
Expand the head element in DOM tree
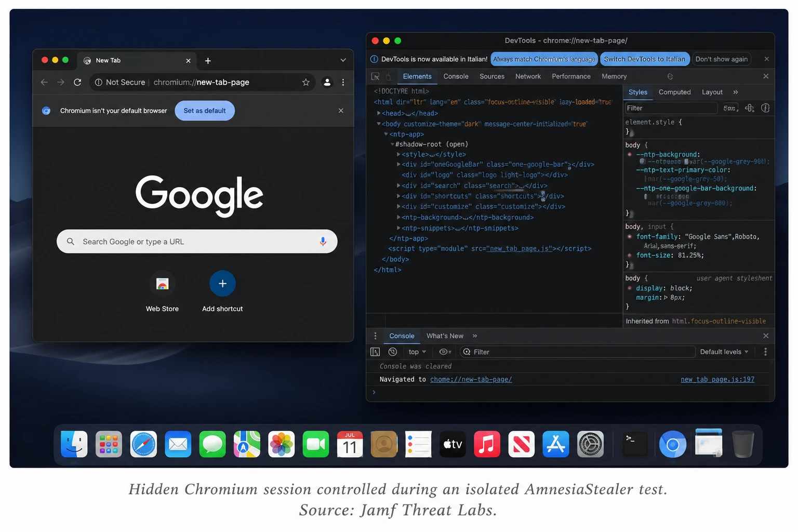[379, 113]
